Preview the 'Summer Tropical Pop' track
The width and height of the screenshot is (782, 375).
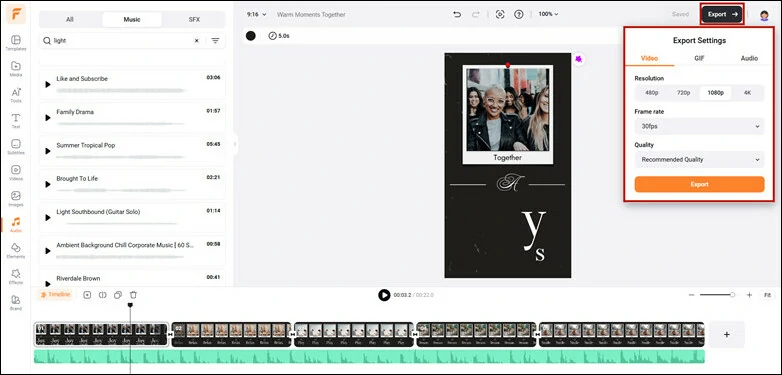48,151
